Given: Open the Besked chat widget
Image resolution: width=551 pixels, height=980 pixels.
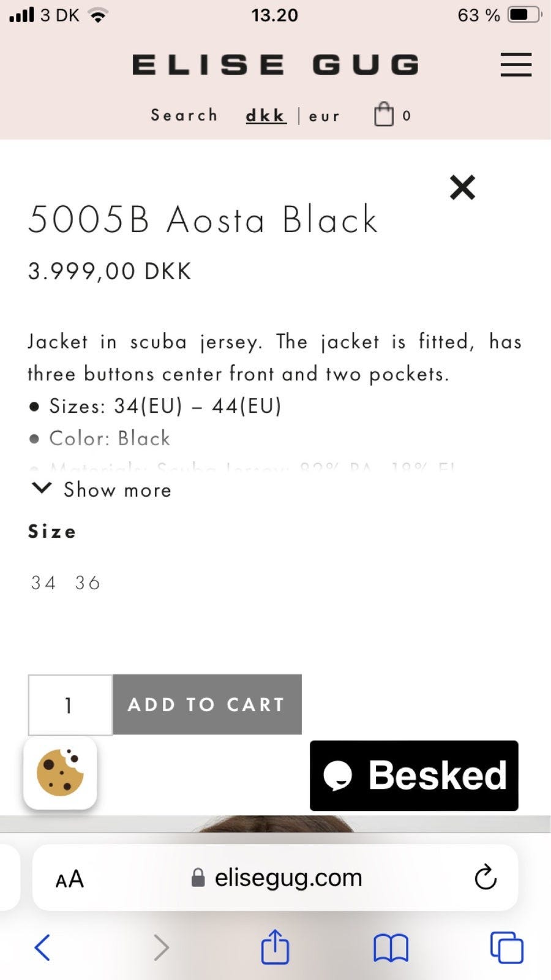Looking at the screenshot, I should click(x=414, y=775).
